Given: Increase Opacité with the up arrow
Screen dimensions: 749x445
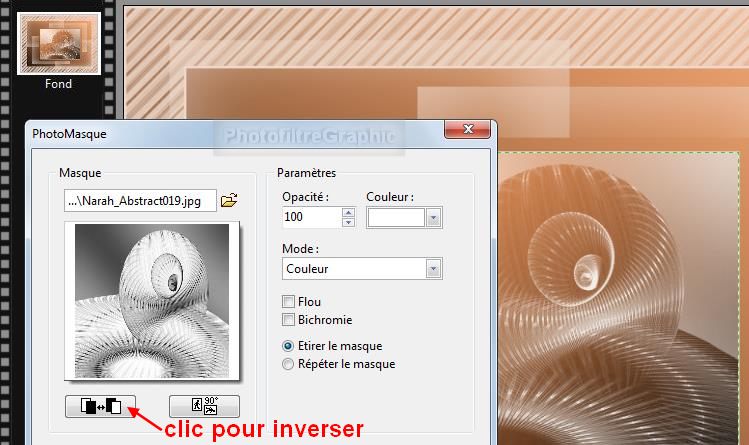Looking at the screenshot, I should pyautogui.click(x=349, y=212).
